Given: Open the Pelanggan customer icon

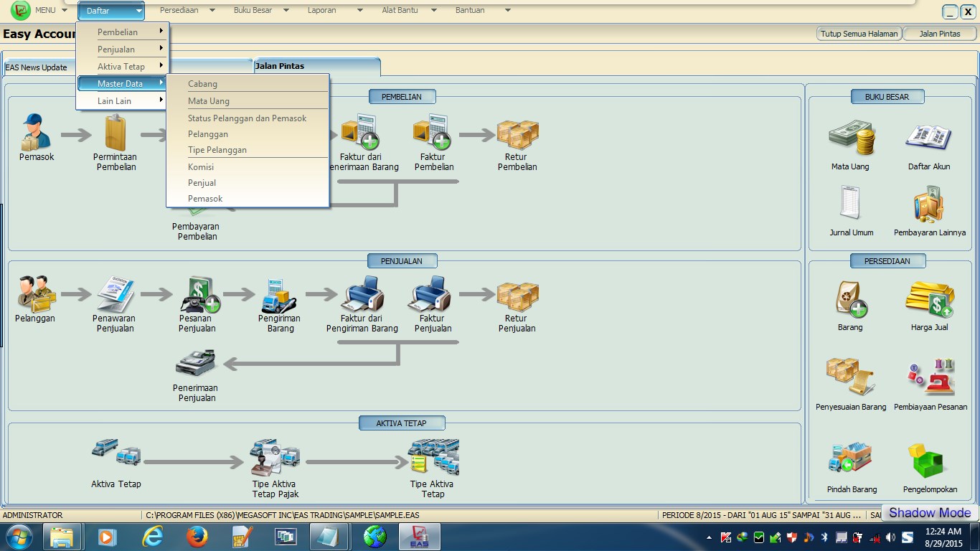Looking at the screenshot, I should (34, 293).
